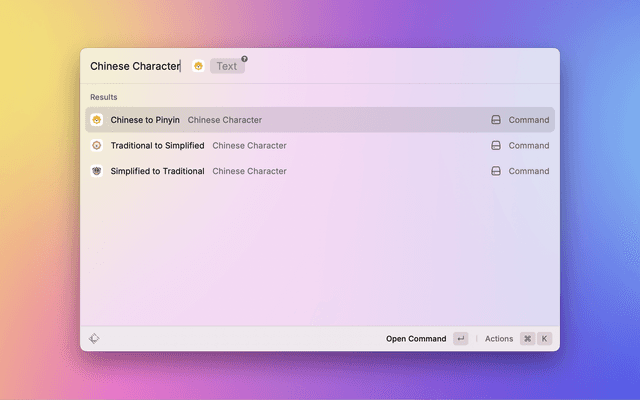
Task: Focus the Text argument input field
Action: point(227,66)
